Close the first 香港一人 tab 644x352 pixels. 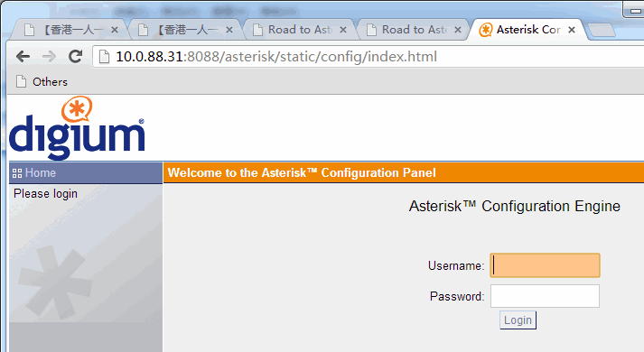coord(115,30)
